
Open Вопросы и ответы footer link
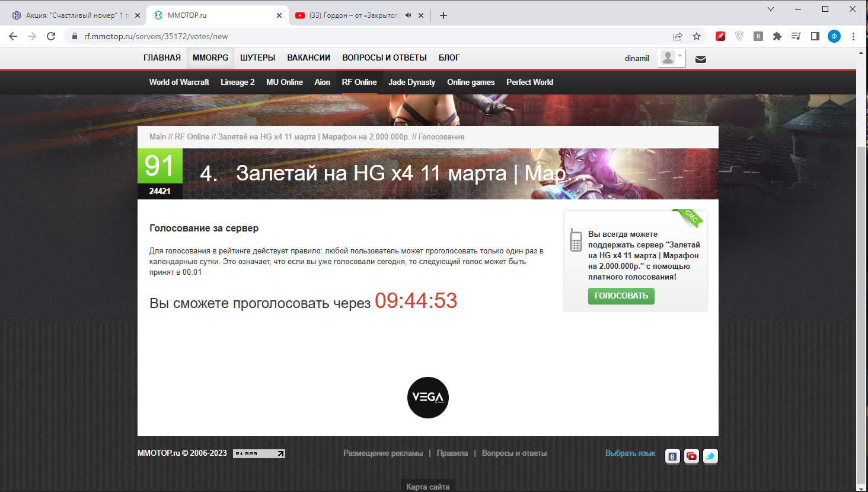(514, 453)
